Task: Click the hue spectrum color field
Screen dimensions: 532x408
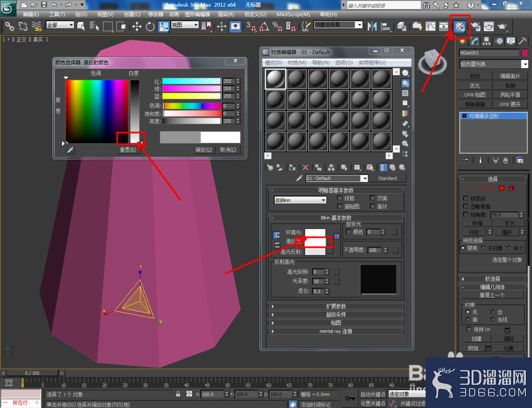Action: point(97,112)
